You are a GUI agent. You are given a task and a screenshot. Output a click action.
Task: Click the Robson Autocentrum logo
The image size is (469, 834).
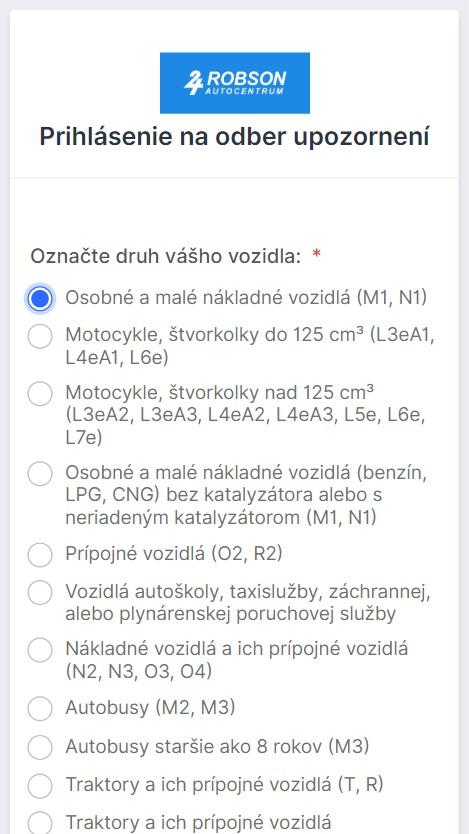pyautogui.click(x=234, y=83)
